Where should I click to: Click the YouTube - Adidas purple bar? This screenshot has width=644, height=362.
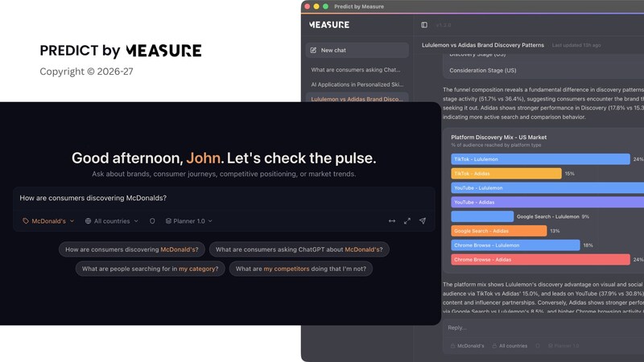pyautogui.click(x=547, y=203)
